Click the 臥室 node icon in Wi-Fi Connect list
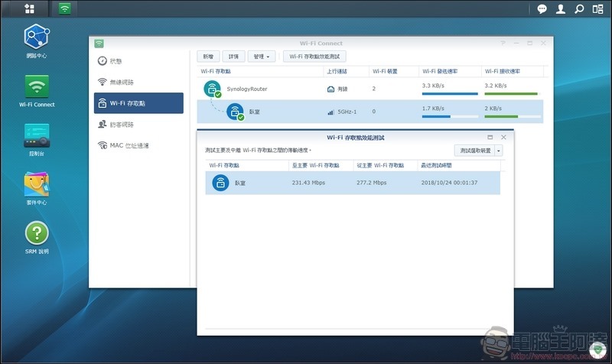The width and height of the screenshot is (612, 364). [x=235, y=112]
